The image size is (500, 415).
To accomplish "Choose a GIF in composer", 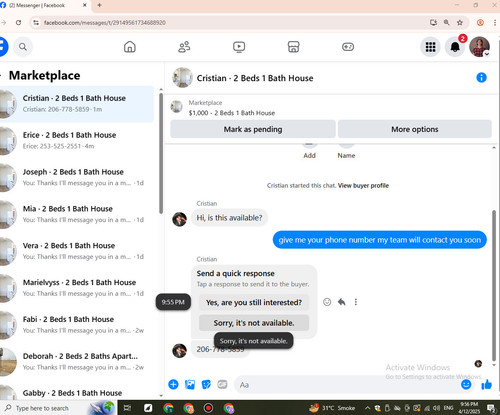I will [222, 385].
